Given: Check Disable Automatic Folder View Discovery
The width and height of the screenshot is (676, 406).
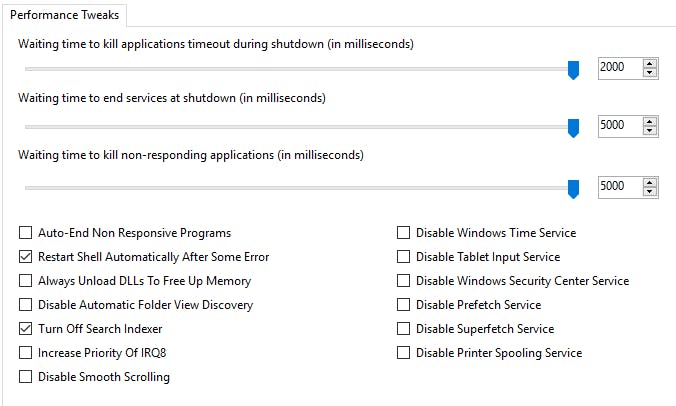Looking at the screenshot, I should [26, 305].
